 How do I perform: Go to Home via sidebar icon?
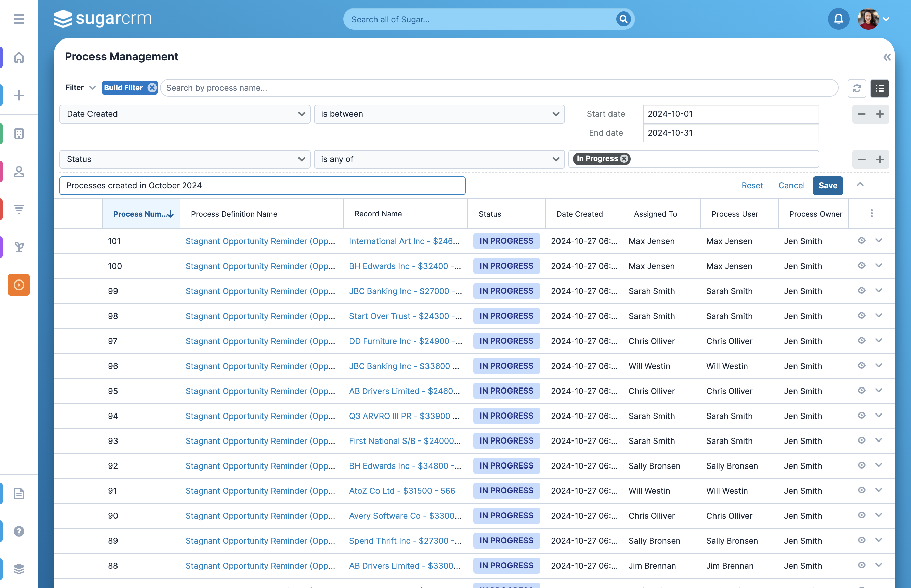(19, 58)
